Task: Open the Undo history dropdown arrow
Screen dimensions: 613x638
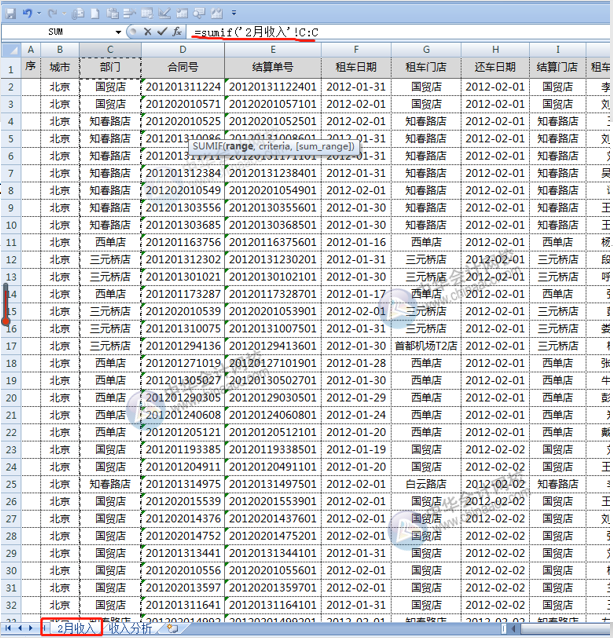Action: [x=38, y=13]
